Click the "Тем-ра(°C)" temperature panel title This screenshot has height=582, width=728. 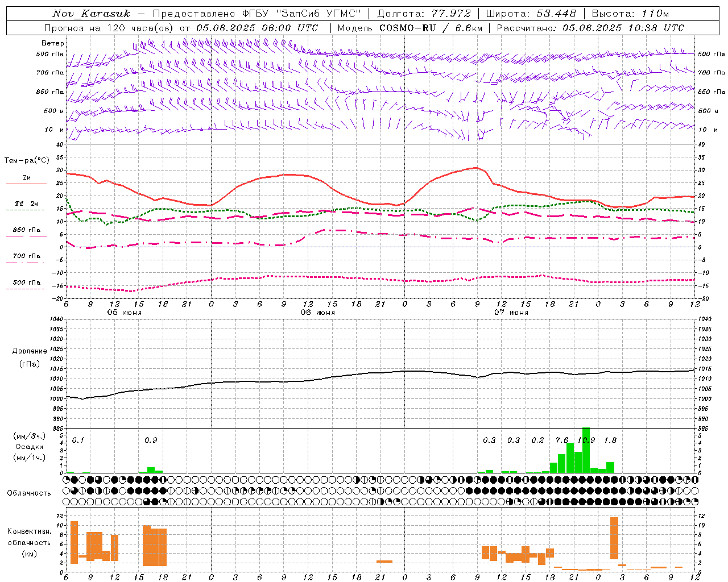(x=27, y=161)
